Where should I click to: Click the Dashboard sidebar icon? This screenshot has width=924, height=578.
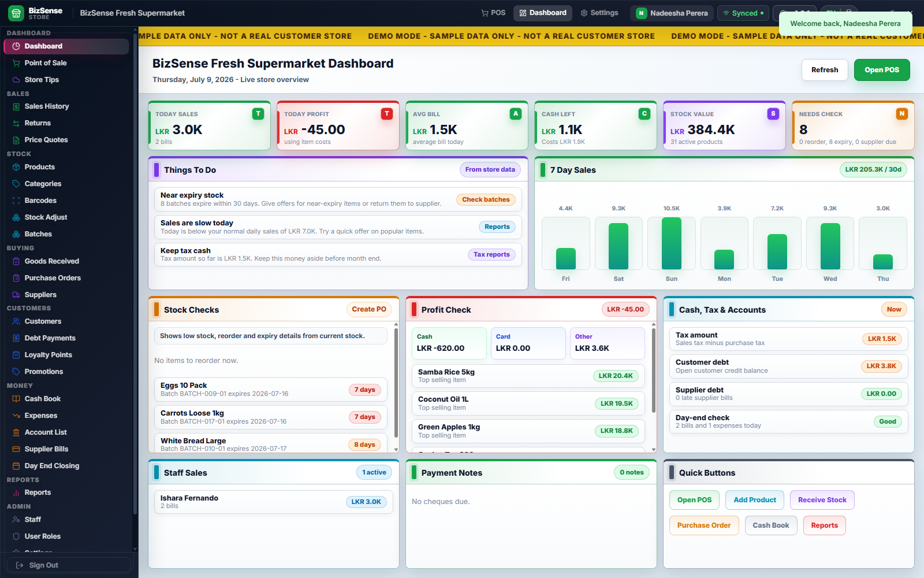tap(16, 46)
